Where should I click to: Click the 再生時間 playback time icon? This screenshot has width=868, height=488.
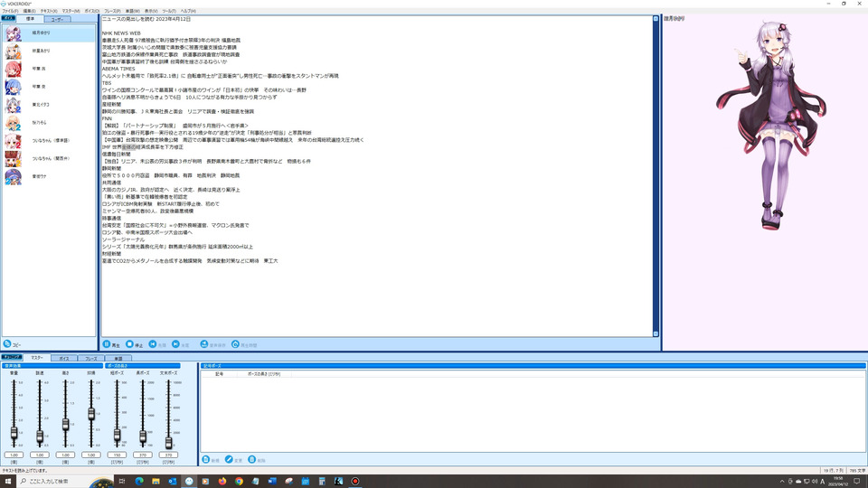pos(235,344)
